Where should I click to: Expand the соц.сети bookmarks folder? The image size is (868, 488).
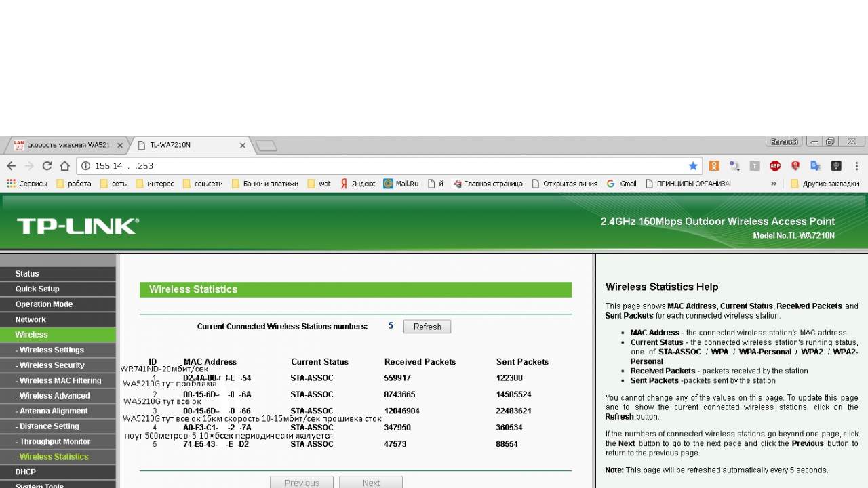point(203,184)
